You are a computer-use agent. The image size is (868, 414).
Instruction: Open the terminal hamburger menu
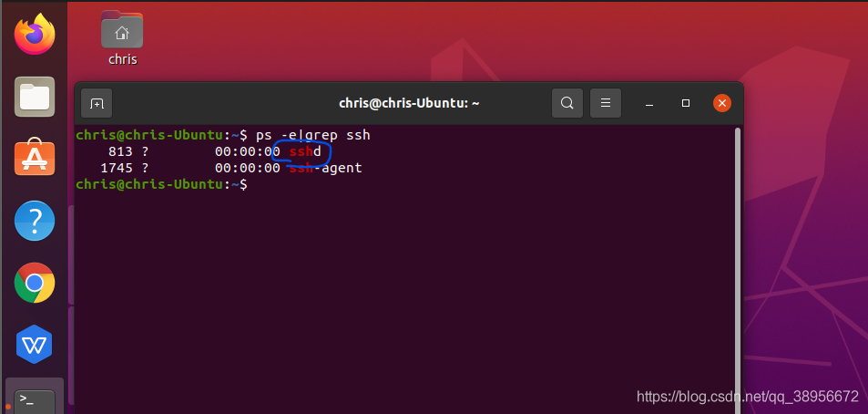(x=606, y=103)
